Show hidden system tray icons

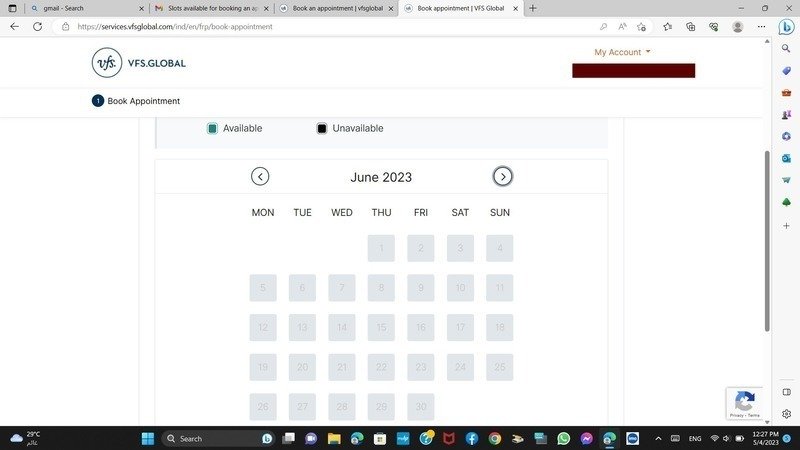coord(658,438)
